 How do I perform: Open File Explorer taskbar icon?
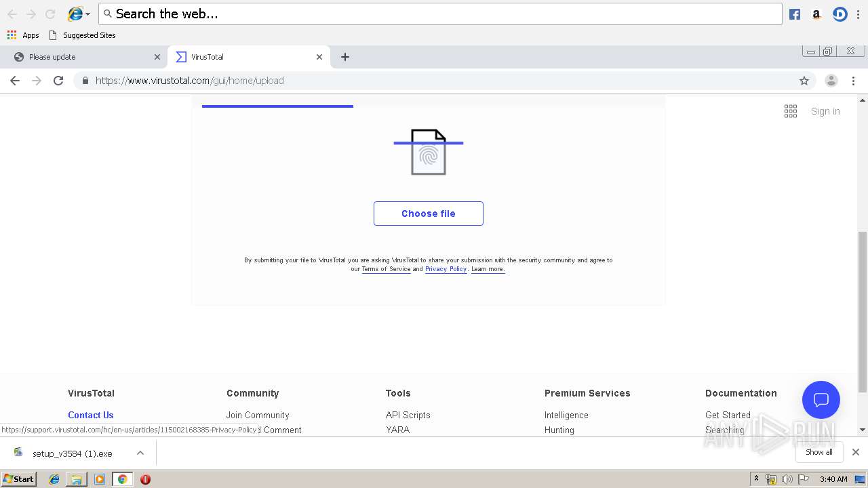[77, 479]
